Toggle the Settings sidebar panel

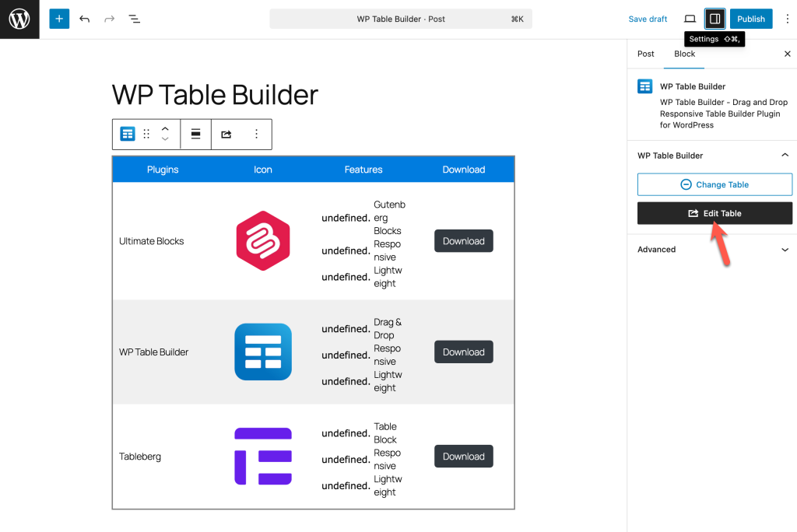pos(714,19)
